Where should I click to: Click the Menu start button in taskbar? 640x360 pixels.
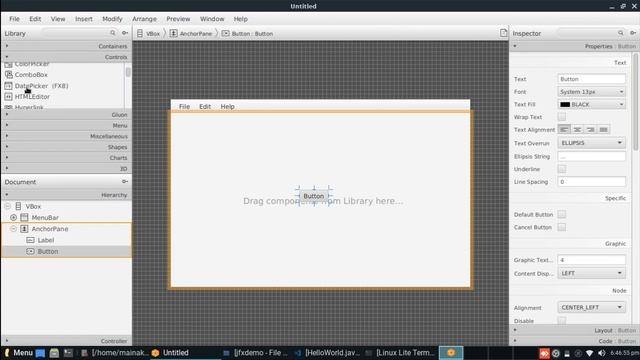point(18,353)
